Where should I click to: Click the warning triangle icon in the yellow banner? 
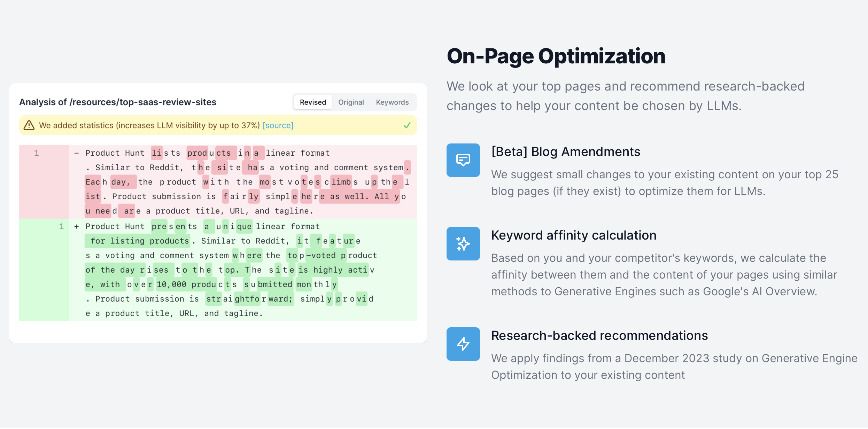[29, 125]
